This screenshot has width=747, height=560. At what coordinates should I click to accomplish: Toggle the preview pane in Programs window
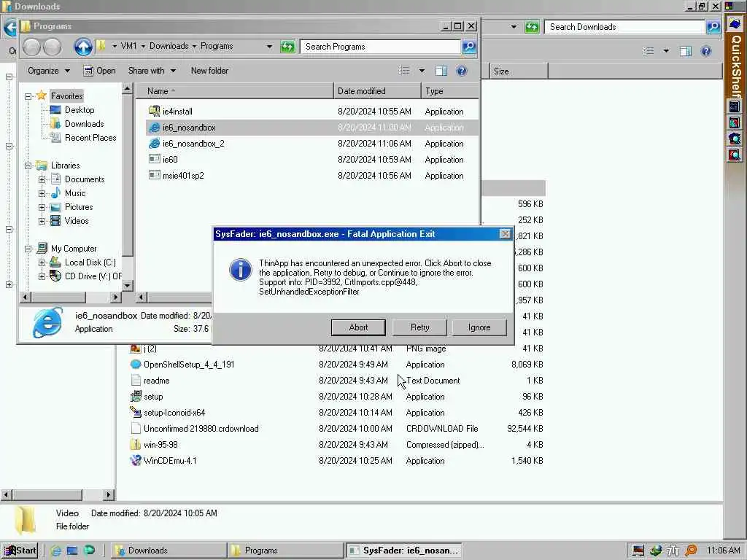(x=441, y=71)
